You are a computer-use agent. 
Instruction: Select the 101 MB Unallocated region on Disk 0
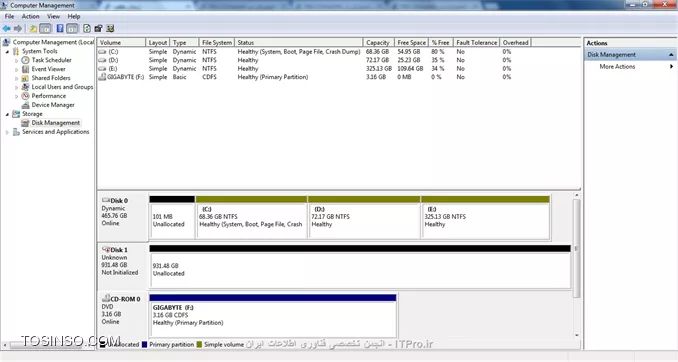coord(172,217)
